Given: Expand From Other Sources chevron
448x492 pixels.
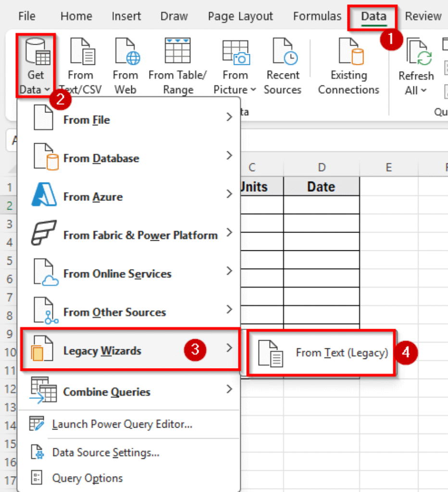Looking at the screenshot, I should point(229,309).
